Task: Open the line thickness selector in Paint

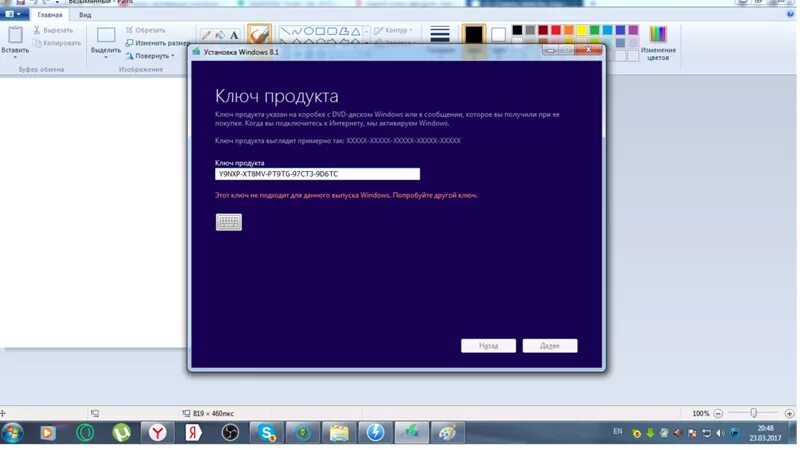Action: coord(440,35)
